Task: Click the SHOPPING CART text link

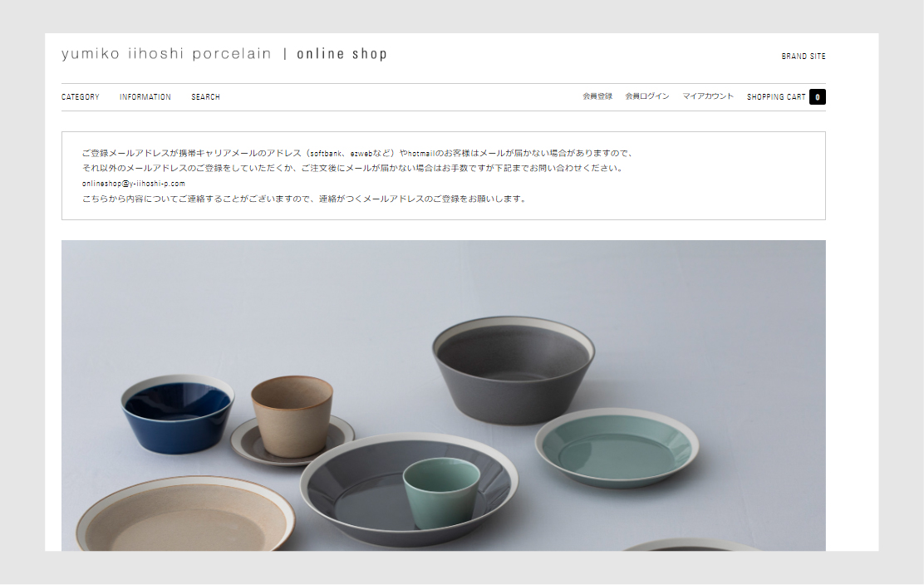Action: (776, 97)
